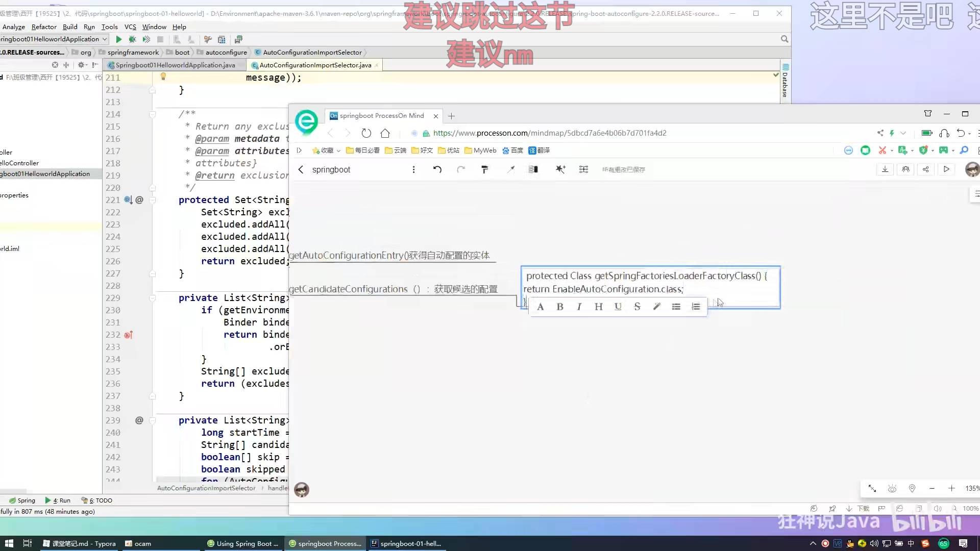This screenshot has height=551, width=980.
Task: Zoom in with the plus button
Action: coord(951,489)
